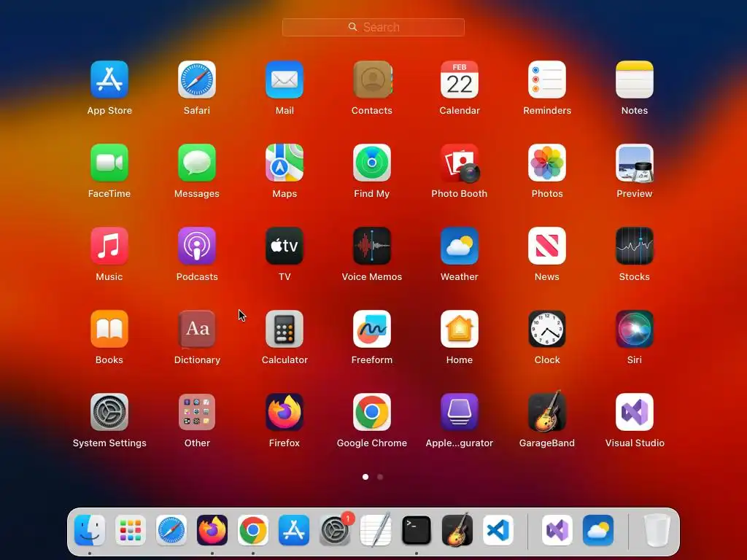
Task: Launch the Maps app
Action: pyautogui.click(x=285, y=163)
